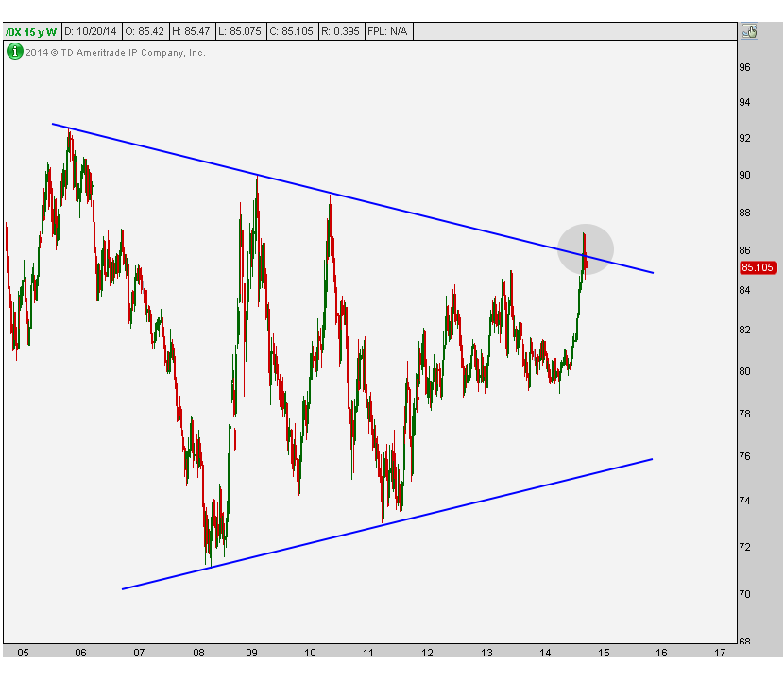The width and height of the screenshot is (784, 681).
Task: Click the TD Ameritrade copyright text
Action: pyautogui.click(x=115, y=53)
